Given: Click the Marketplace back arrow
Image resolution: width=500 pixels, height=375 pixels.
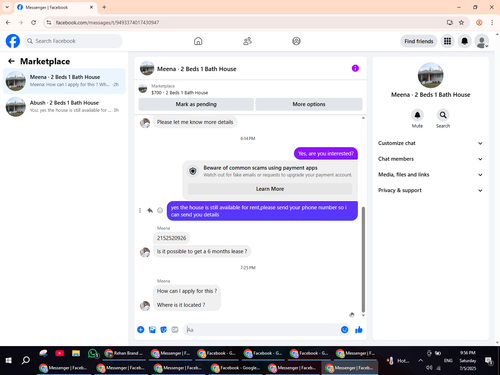Looking at the screenshot, I should point(11,61).
